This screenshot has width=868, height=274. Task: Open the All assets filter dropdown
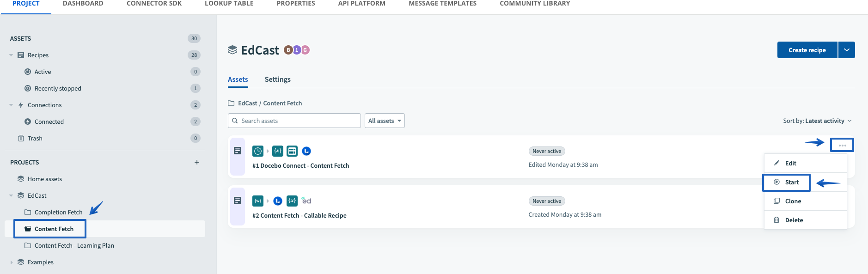coord(385,121)
